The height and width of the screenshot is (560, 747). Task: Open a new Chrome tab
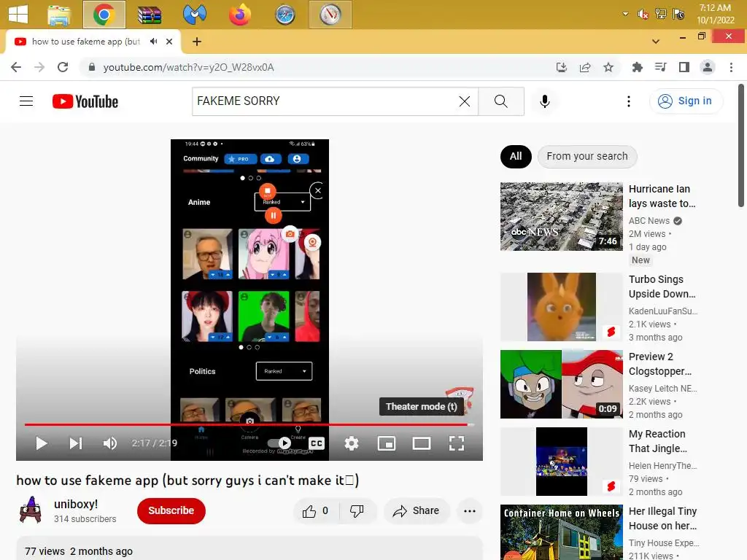coord(197,42)
